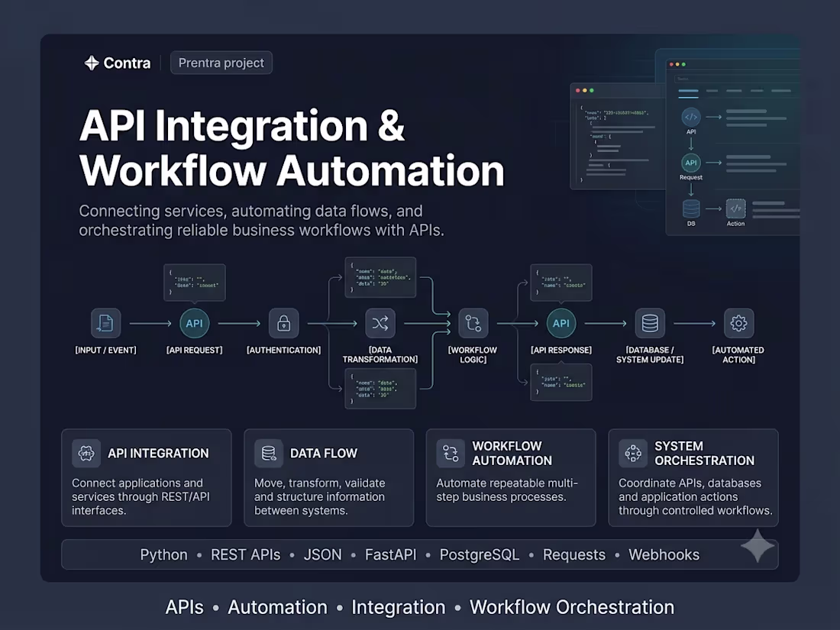
Task: Open the Prentra project badge
Action: pyautogui.click(x=221, y=63)
